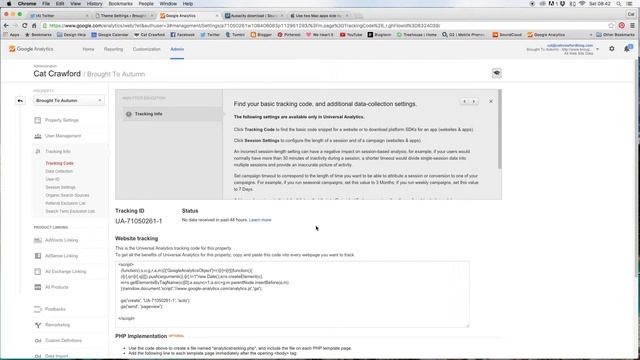The height and width of the screenshot is (360, 640).
Task: Select Organic Search Sources in sidebar
Action: 67,195
